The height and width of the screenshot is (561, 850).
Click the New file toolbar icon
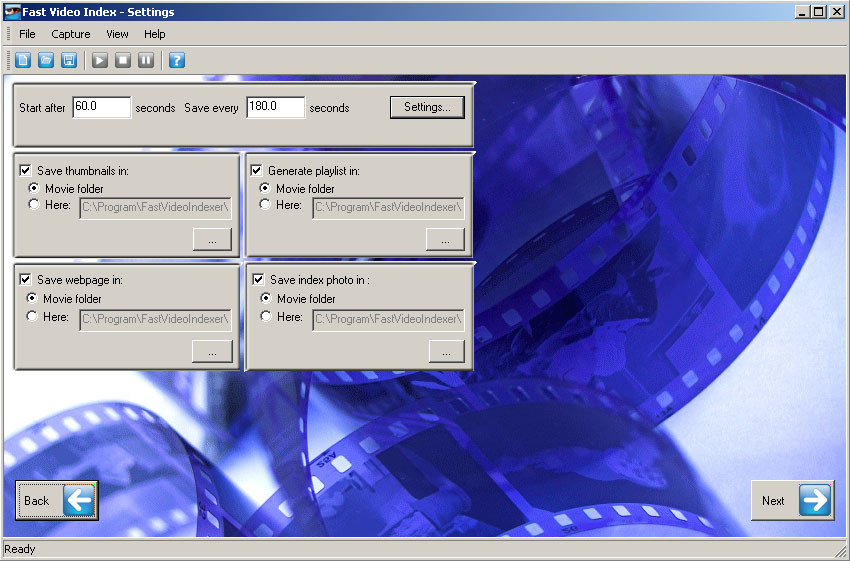[23, 60]
